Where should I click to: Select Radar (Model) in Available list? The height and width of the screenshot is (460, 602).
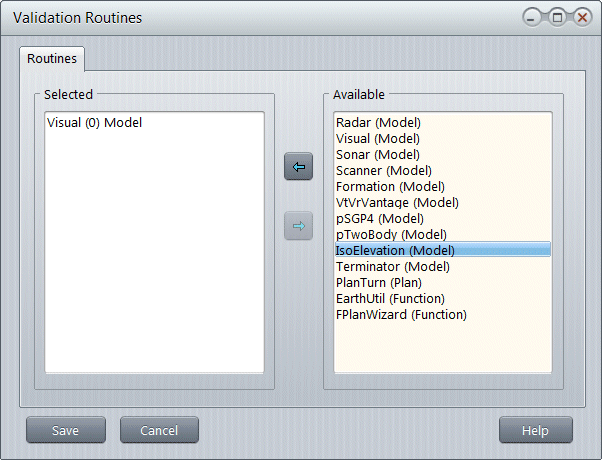click(377, 123)
